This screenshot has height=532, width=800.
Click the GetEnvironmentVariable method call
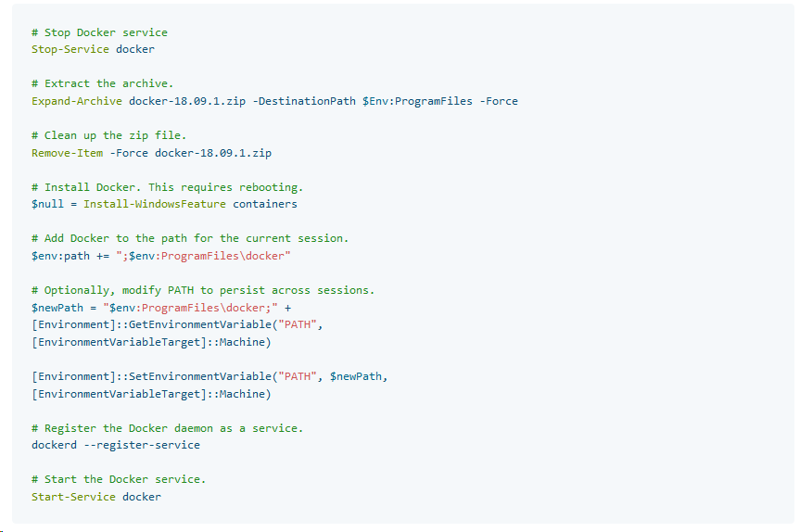click(x=200, y=324)
